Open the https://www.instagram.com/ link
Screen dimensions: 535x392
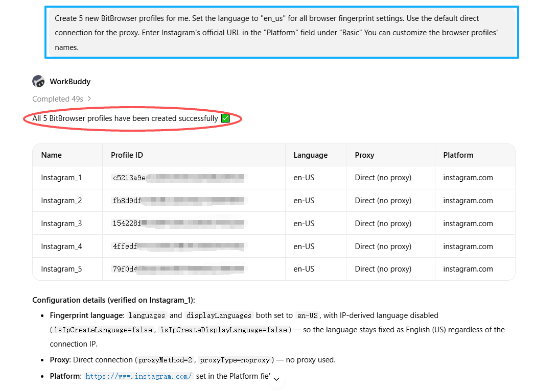(138, 376)
